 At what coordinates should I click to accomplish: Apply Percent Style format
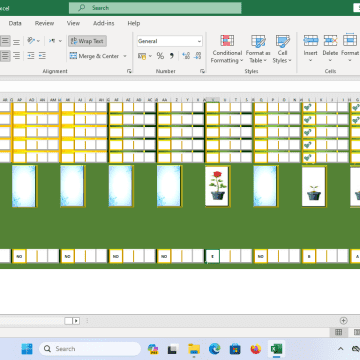pyautogui.click(x=160, y=56)
